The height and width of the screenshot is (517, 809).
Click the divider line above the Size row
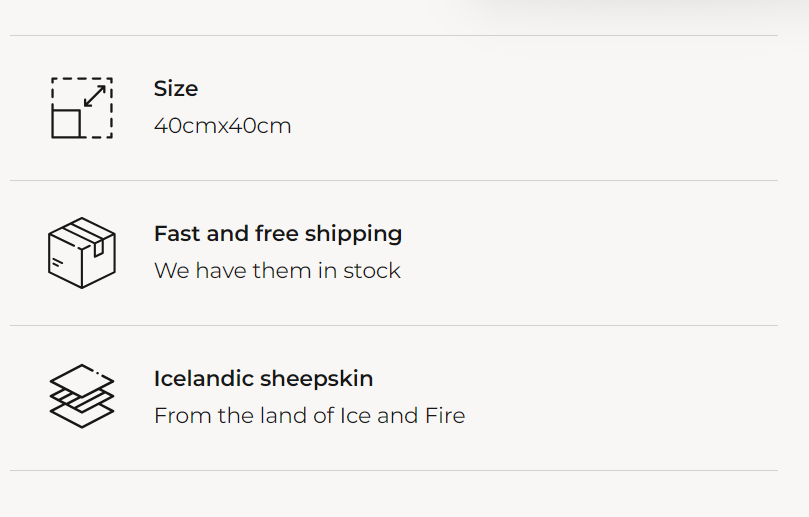tap(394, 36)
